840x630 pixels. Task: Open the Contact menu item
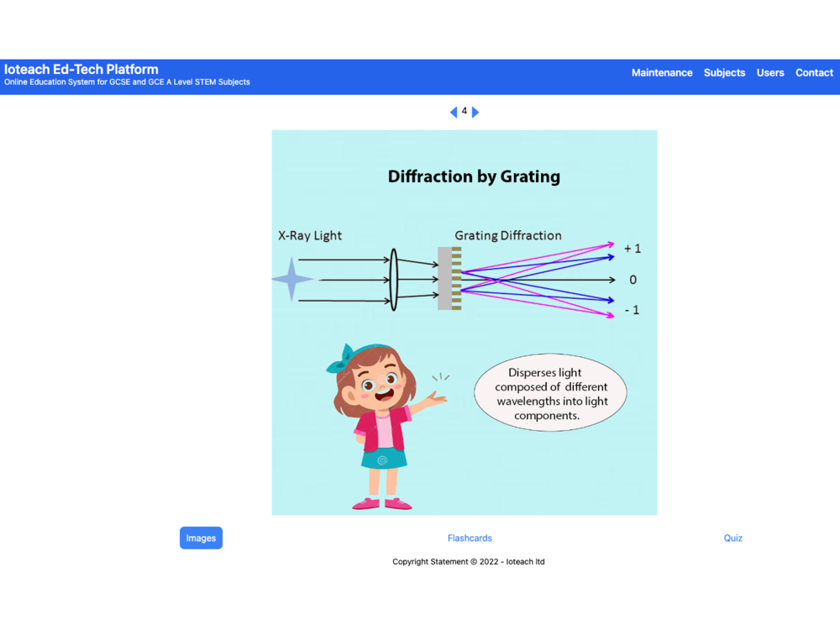click(814, 73)
